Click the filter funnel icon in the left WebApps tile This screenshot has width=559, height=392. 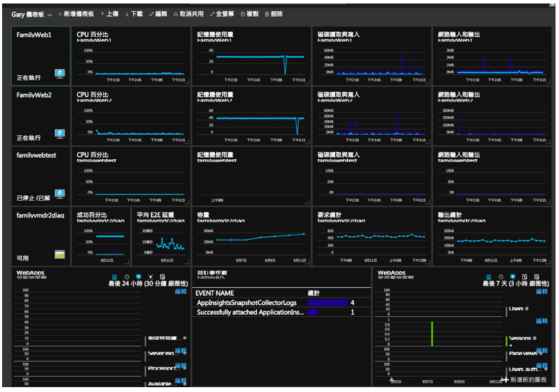pyautogui.click(x=150, y=277)
